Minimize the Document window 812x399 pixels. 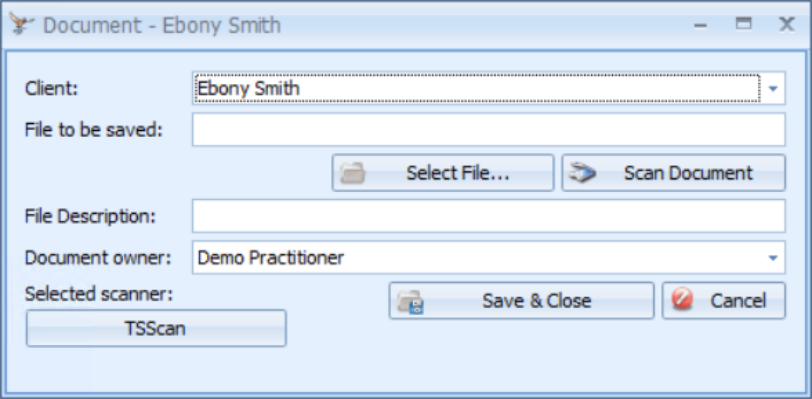701,24
